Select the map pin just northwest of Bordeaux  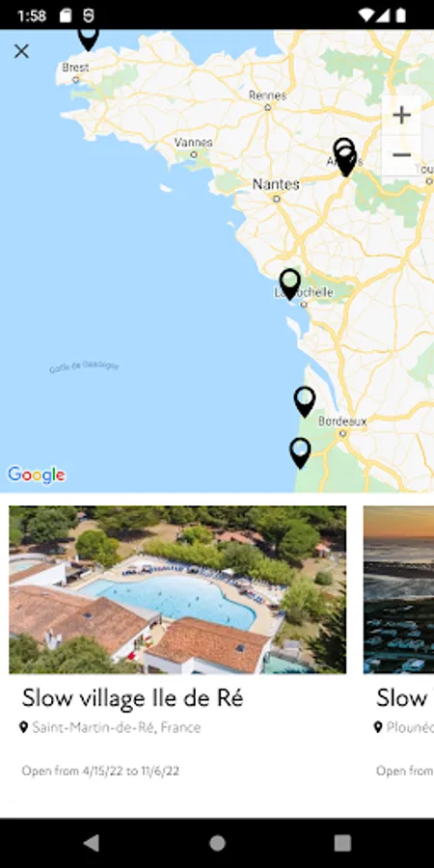[305, 402]
